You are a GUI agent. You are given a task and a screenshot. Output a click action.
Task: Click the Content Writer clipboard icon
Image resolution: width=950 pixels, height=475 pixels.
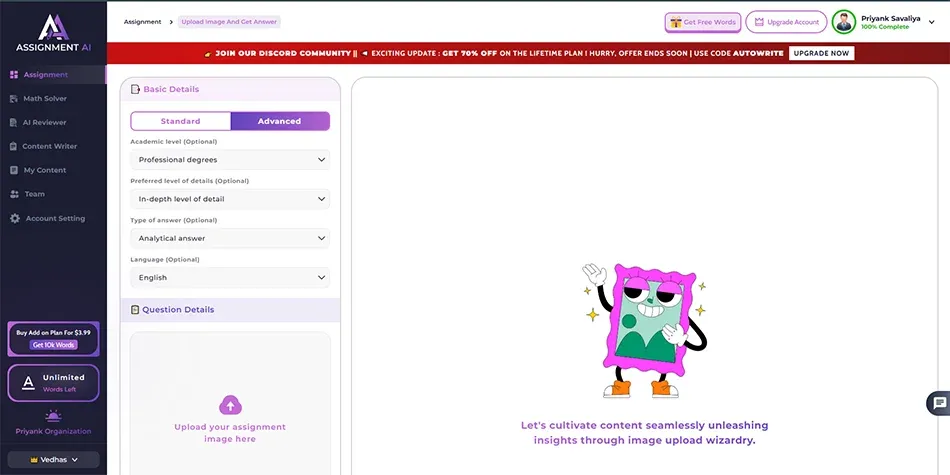pos(14,147)
